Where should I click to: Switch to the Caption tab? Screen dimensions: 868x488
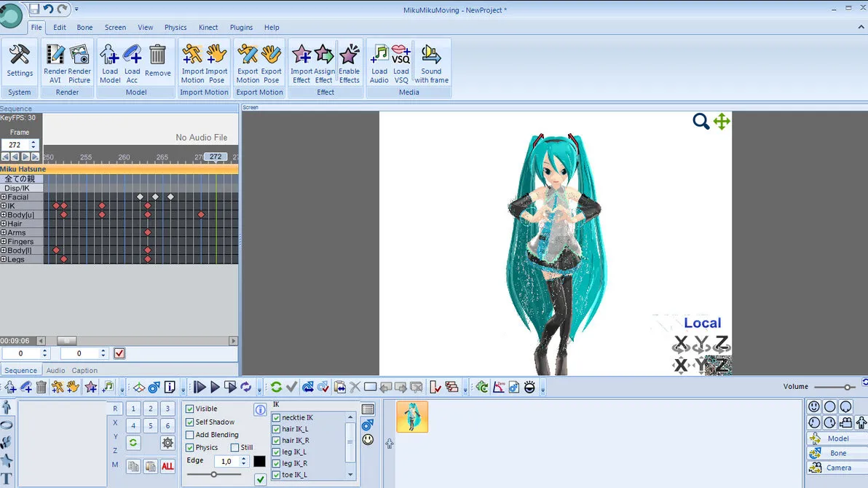coord(84,371)
